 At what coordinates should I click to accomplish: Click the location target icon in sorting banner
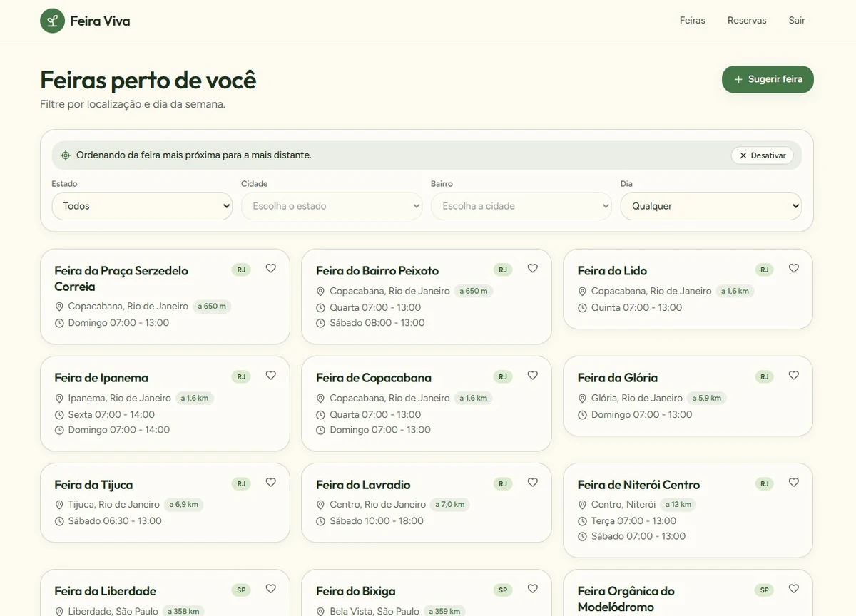pos(66,155)
